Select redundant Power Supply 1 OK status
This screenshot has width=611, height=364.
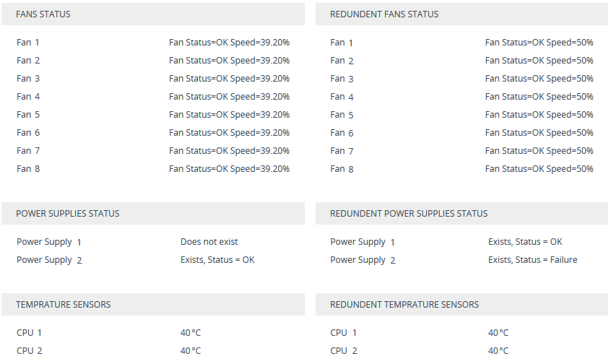coord(525,242)
